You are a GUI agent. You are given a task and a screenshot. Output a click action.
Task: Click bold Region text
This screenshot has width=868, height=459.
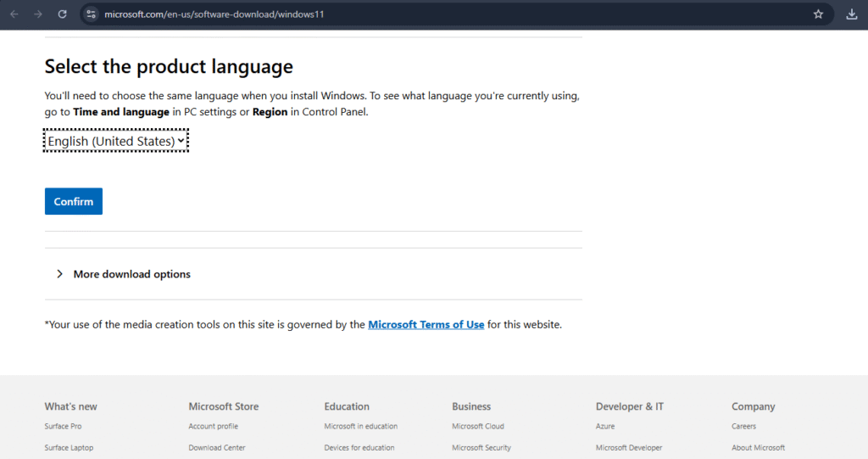pyautogui.click(x=270, y=112)
